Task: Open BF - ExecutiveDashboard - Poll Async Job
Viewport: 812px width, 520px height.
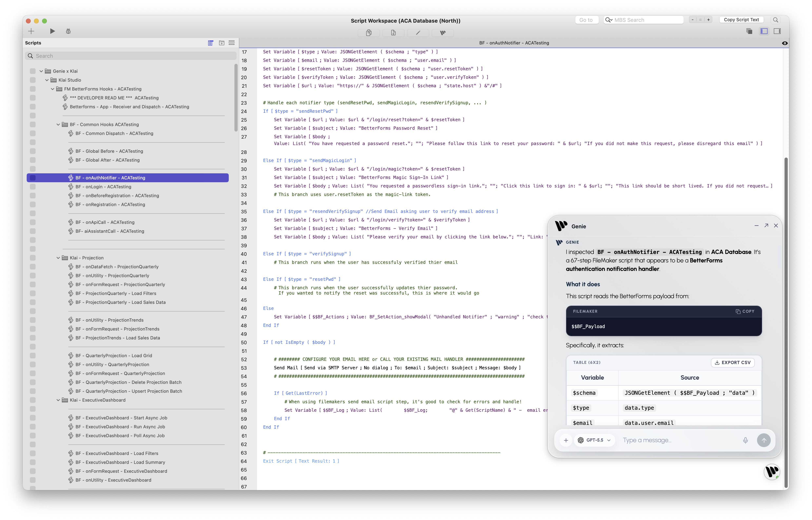Action: (x=120, y=436)
